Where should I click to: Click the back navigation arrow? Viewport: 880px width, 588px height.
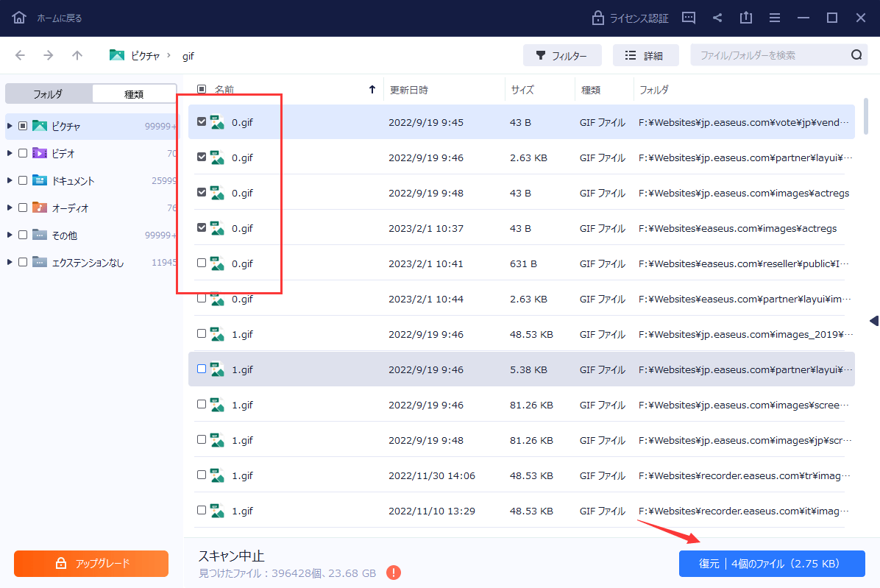pos(20,55)
